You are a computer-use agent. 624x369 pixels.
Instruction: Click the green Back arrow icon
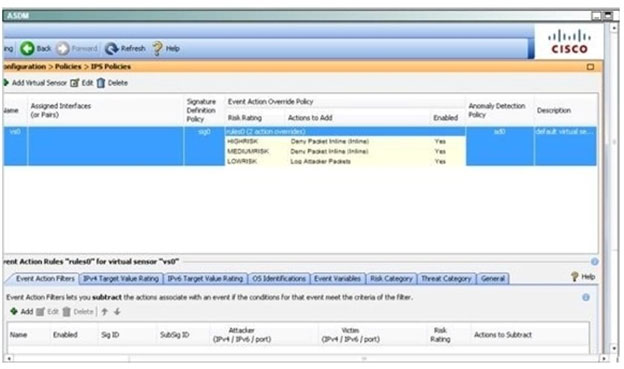click(x=27, y=49)
